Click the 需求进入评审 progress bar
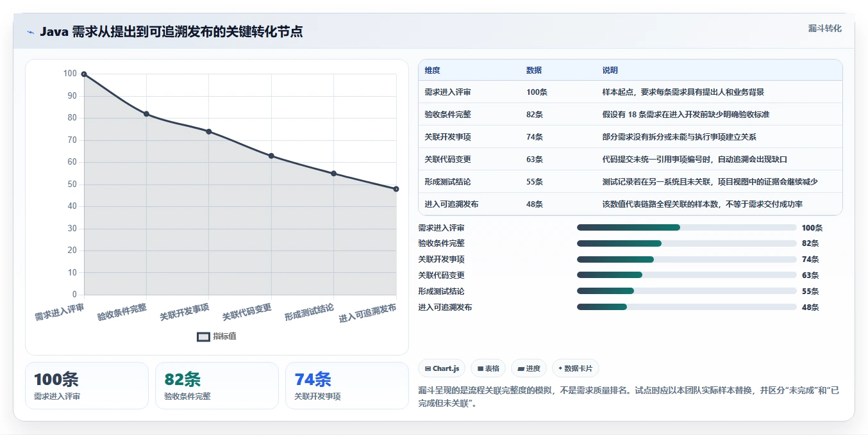 [687, 227]
